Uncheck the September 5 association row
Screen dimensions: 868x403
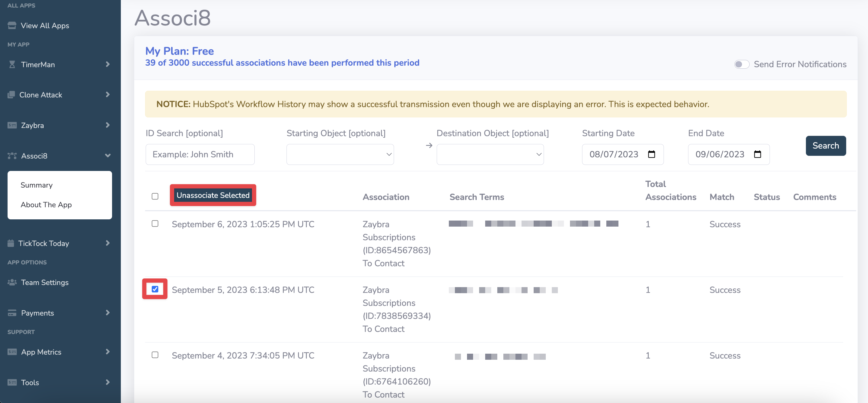pos(155,289)
